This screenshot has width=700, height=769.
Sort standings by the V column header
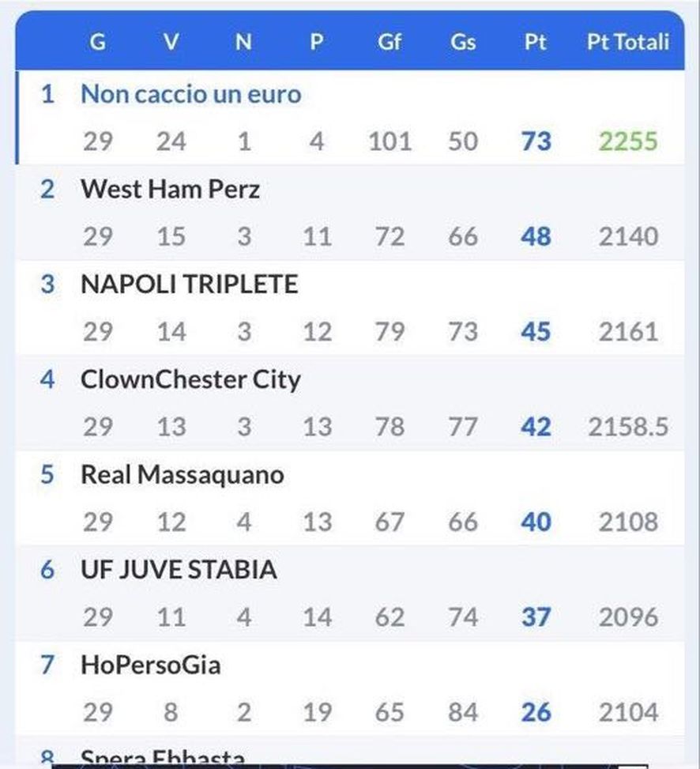click(171, 43)
